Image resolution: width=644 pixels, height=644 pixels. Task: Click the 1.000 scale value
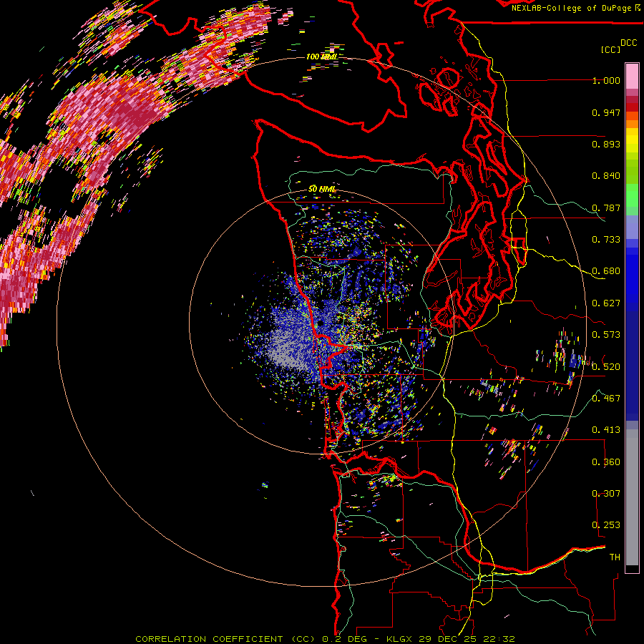pos(606,81)
